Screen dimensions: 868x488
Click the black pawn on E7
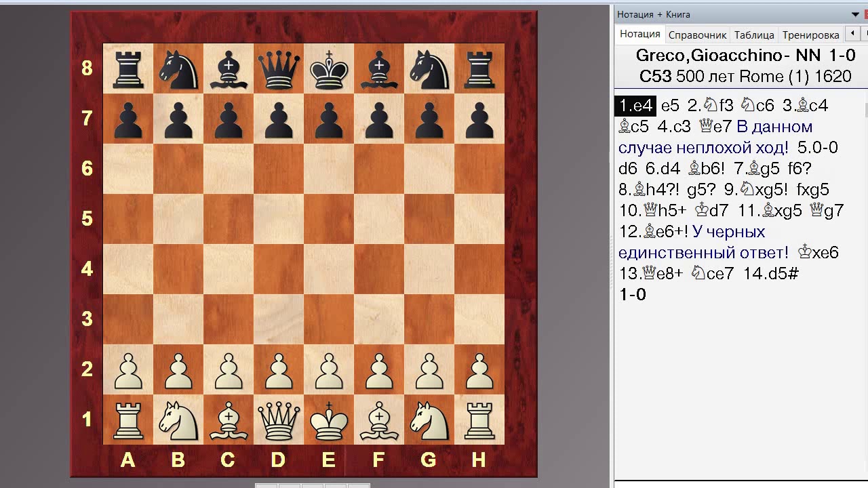[x=329, y=119]
